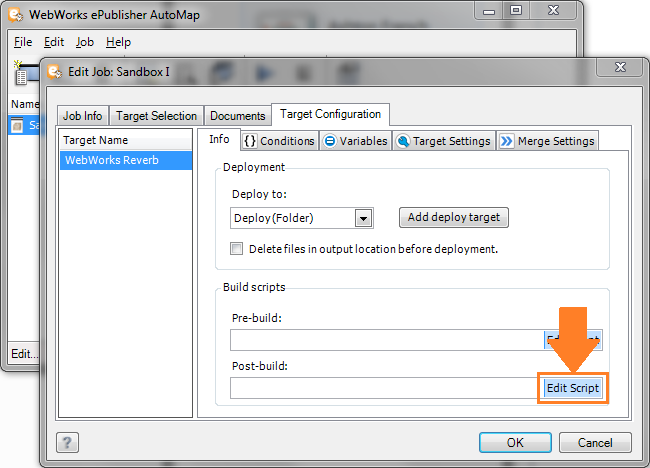This screenshot has height=468, width=650.
Task: Switch to the Documents tab
Action: [x=238, y=116]
